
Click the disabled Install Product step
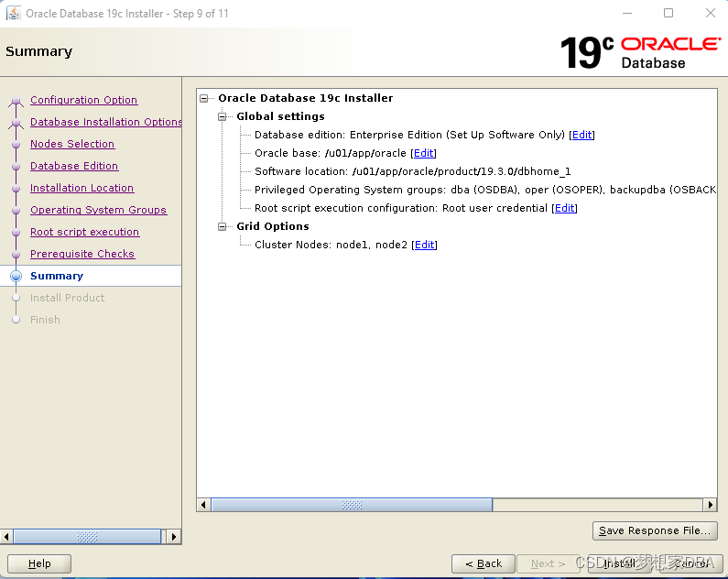68,298
